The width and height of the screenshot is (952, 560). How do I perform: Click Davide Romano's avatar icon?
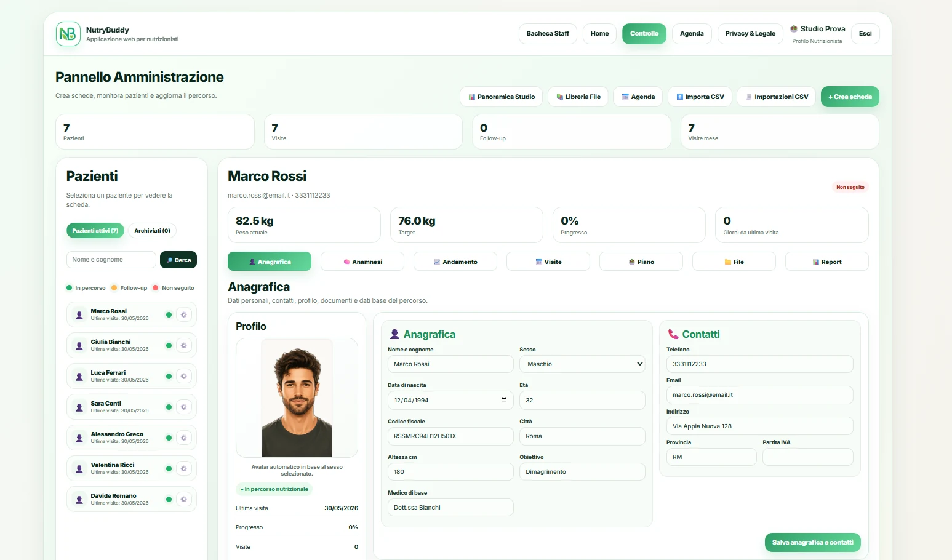[79, 500]
